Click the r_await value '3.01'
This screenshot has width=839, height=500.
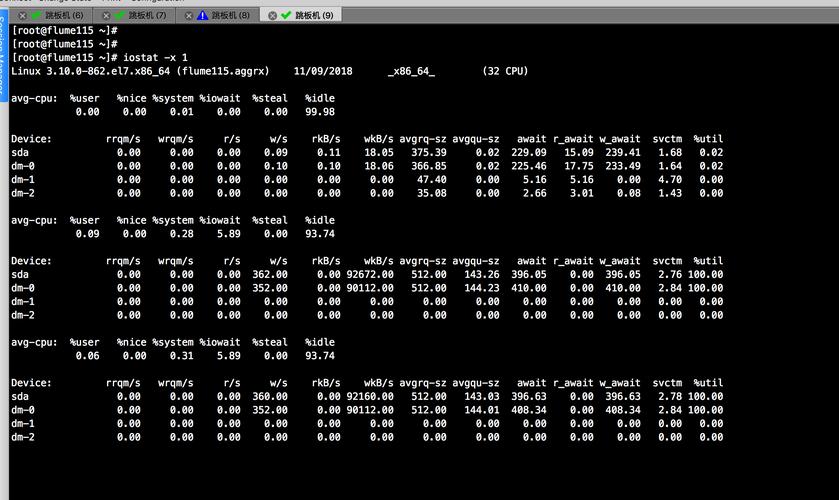click(582, 193)
